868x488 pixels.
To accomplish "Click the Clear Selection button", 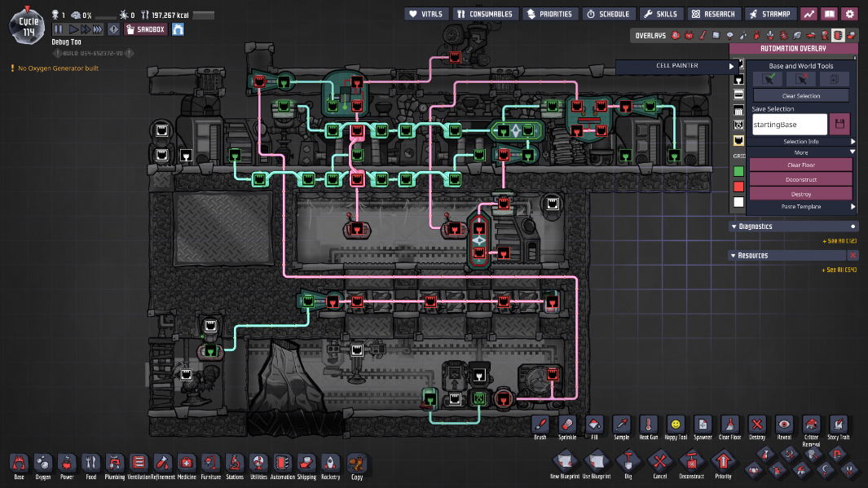I will (x=801, y=95).
